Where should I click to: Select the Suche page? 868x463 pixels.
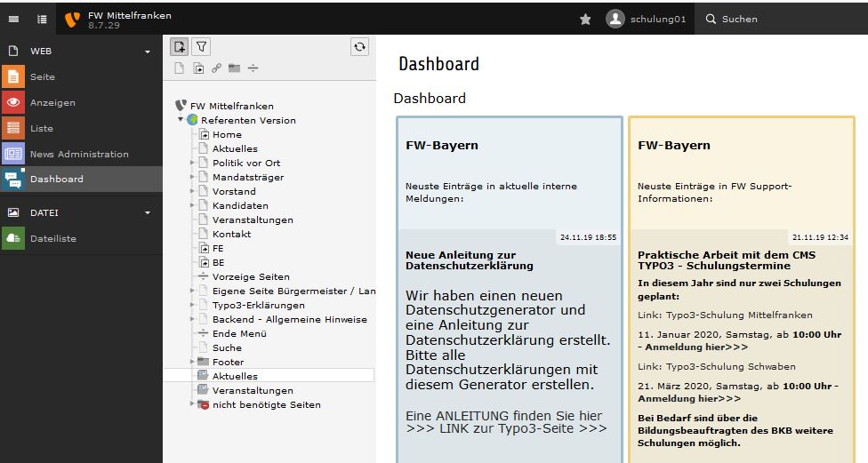227,348
